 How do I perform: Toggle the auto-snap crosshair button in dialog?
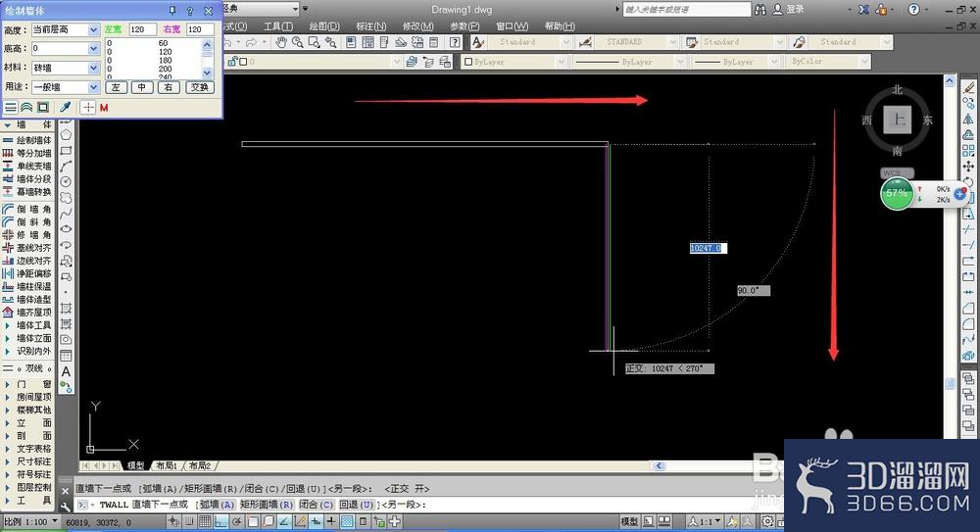[x=88, y=108]
